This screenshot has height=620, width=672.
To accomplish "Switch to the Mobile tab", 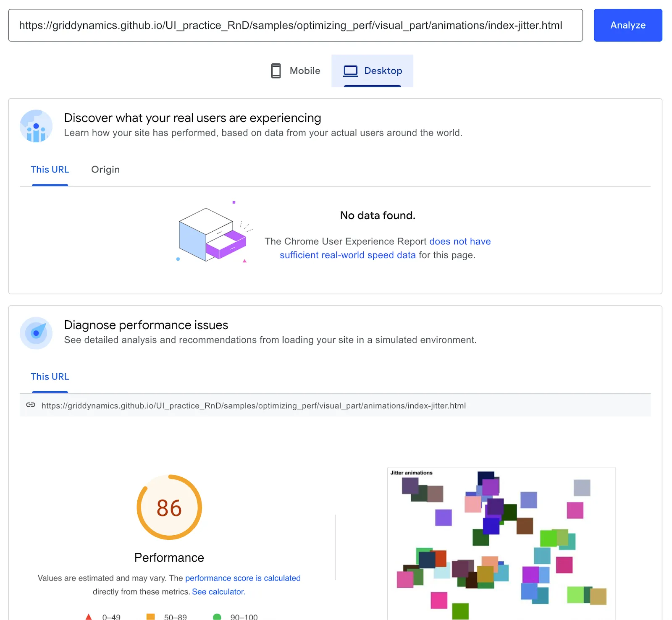I will tap(295, 71).
